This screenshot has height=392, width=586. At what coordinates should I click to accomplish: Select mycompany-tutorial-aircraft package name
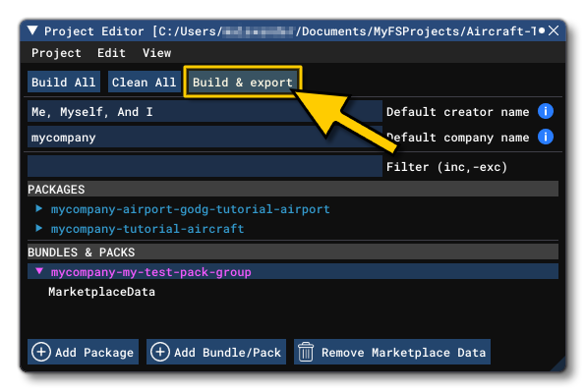coord(147,229)
